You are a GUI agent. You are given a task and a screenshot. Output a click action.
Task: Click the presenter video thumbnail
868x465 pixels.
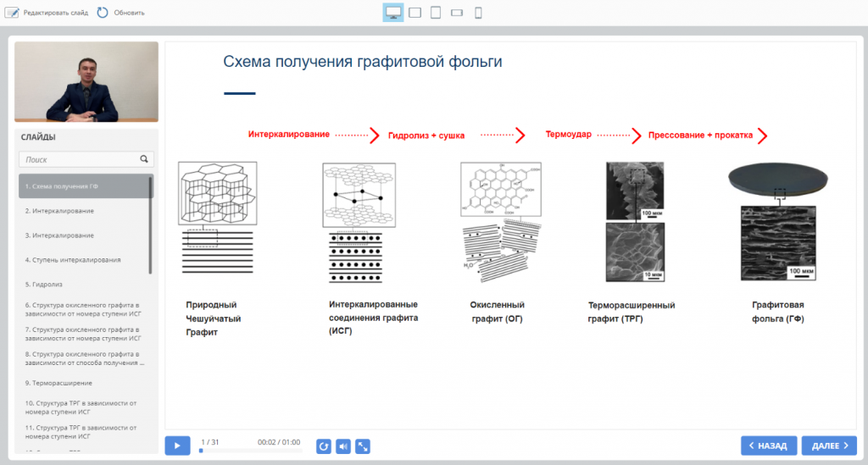coord(86,82)
